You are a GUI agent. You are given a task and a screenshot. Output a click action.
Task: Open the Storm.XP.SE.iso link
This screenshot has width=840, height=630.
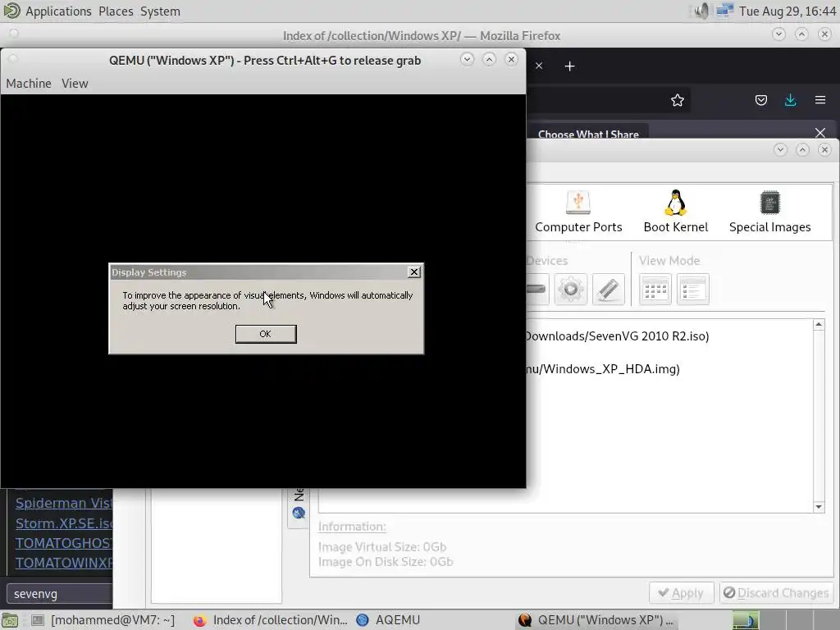coord(64,523)
